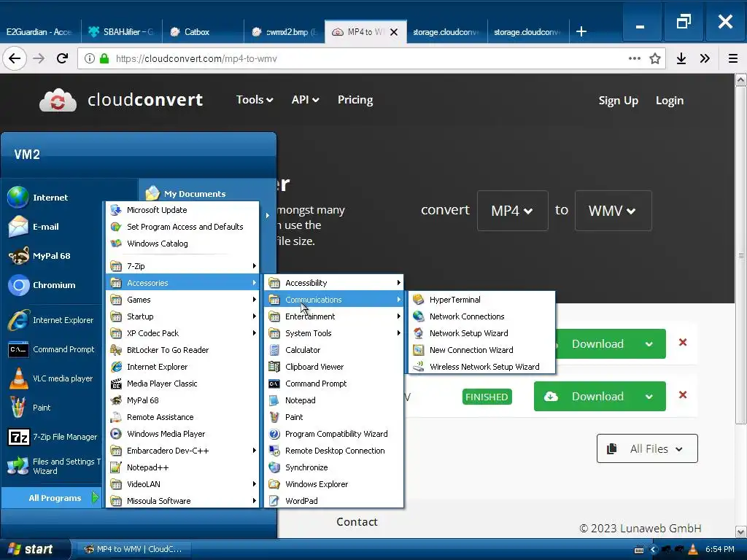Screen dimensions: 747x560
Task: Click the Sign Up link
Action: point(618,101)
